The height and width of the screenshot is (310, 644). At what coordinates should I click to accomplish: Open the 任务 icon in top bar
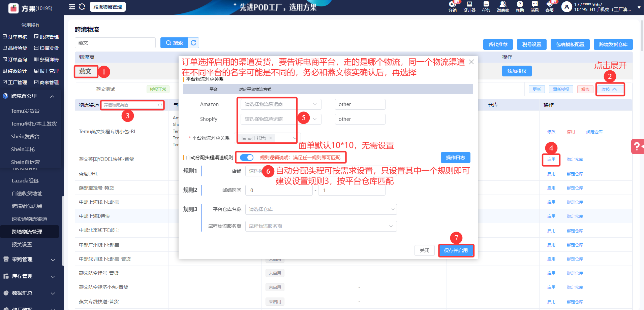pyautogui.click(x=486, y=6)
